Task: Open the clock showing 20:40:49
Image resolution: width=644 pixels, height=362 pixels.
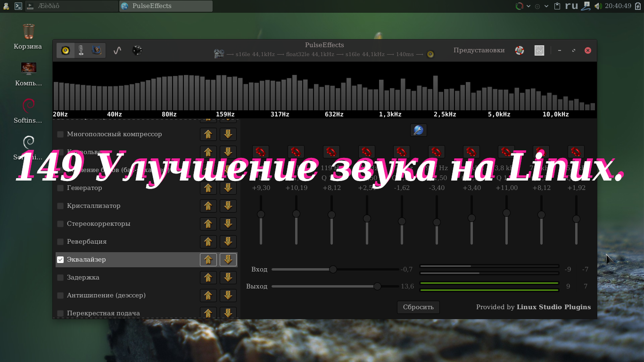Action: tap(618, 6)
